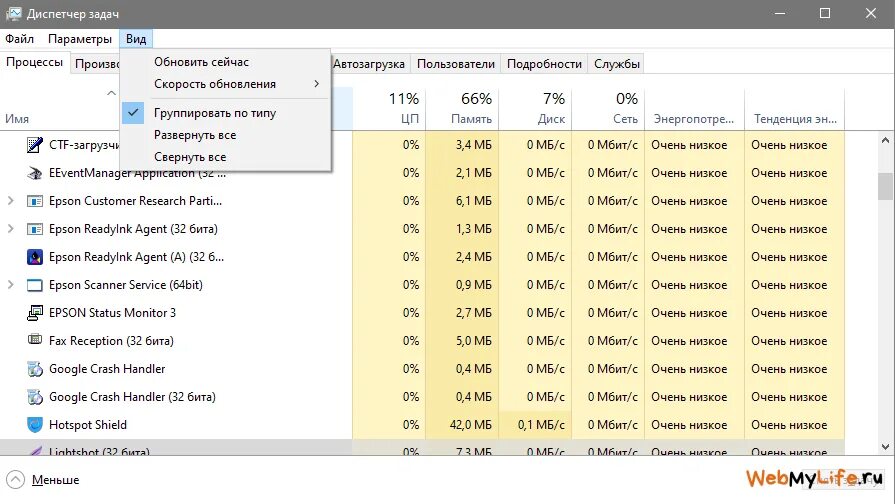Screen dimensions: 895x504
Task: Sort by the Тенденция энергопотребления column header
Action: (x=795, y=108)
